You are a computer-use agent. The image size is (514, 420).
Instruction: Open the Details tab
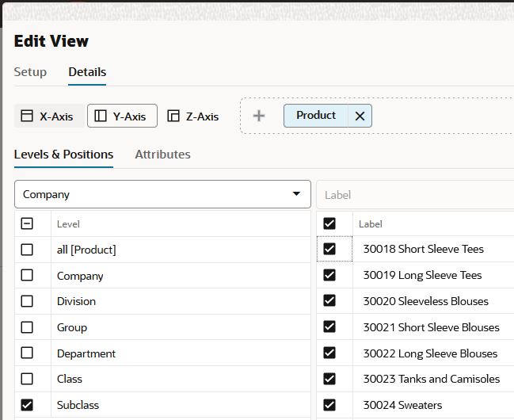87,72
